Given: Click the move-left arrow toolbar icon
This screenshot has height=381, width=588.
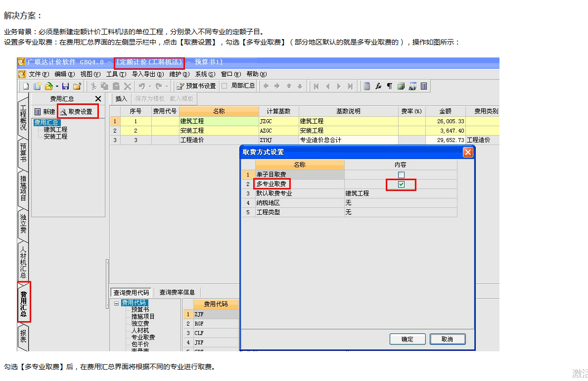Looking at the screenshot, I should [266, 86].
